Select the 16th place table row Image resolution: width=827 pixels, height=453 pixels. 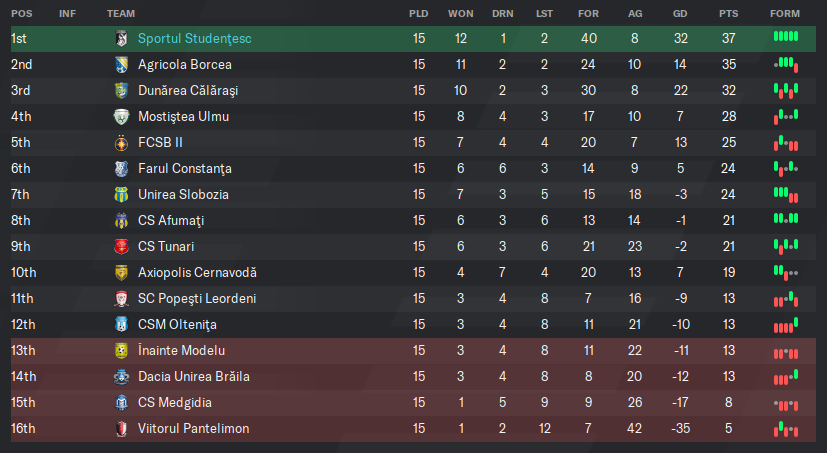pyautogui.click(x=413, y=429)
